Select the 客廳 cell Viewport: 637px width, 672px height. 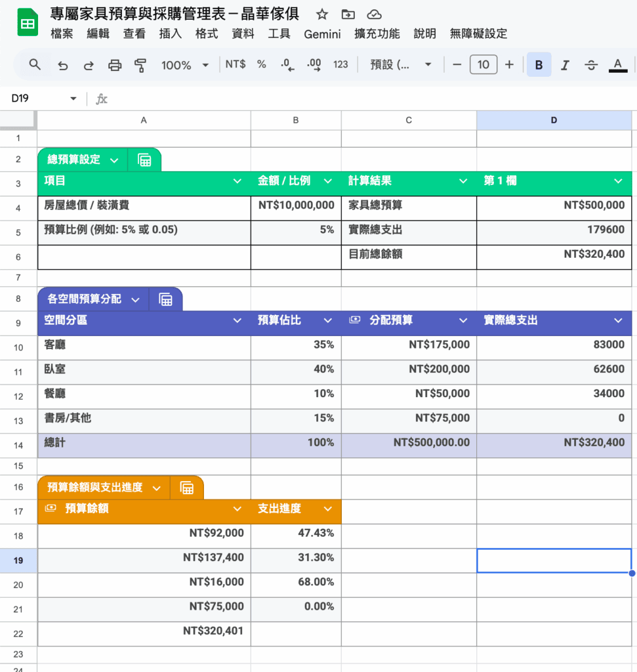pos(144,348)
